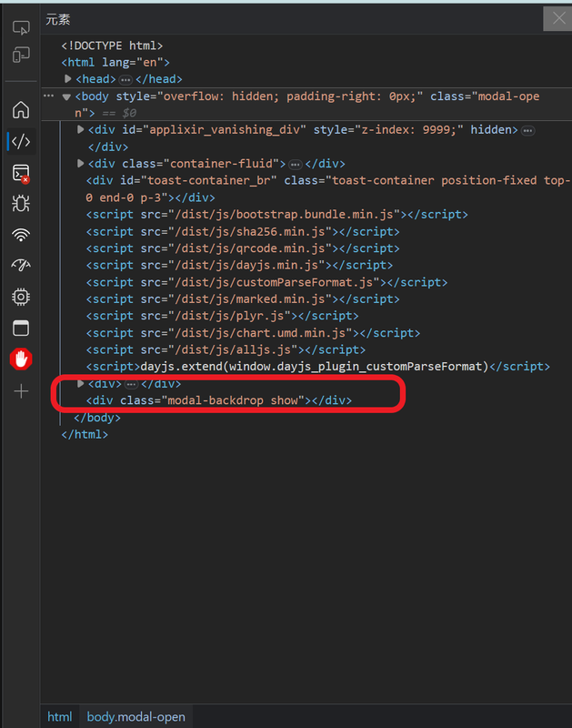Select the closing html tag
This screenshot has height=728, width=572.
click(85, 434)
